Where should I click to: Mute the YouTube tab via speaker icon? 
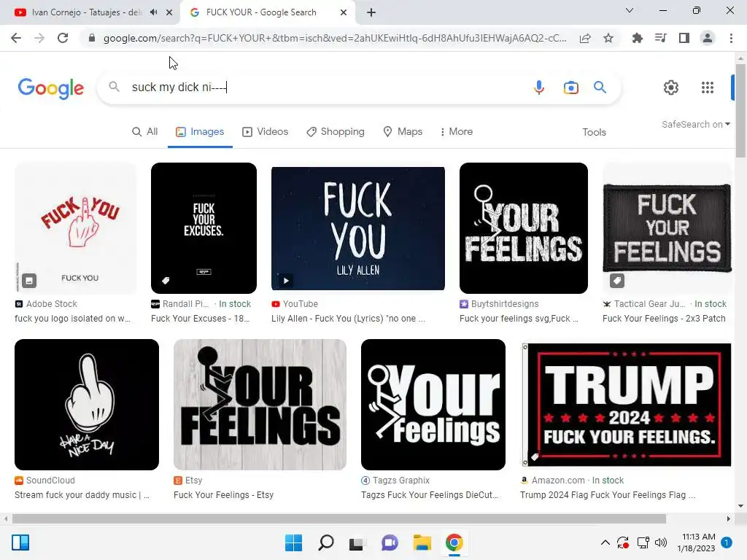153,12
